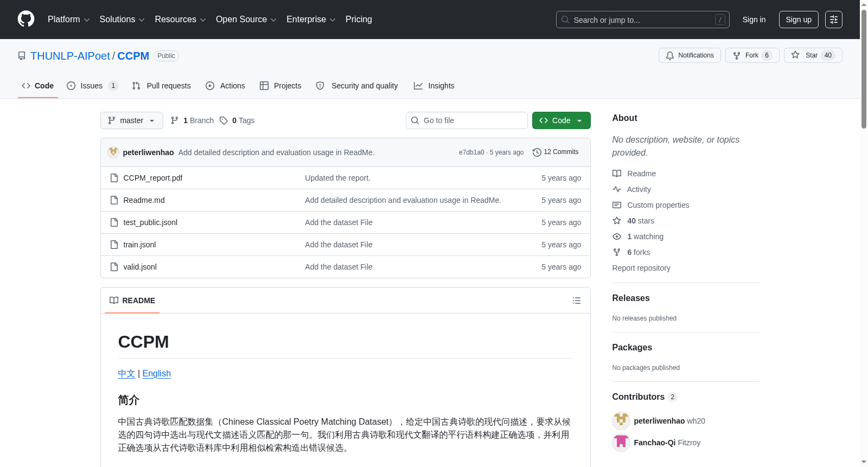Click the repository icon beside THUNLP-AIPoet
Screen dimensions: 868x467
(x=22, y=56)
